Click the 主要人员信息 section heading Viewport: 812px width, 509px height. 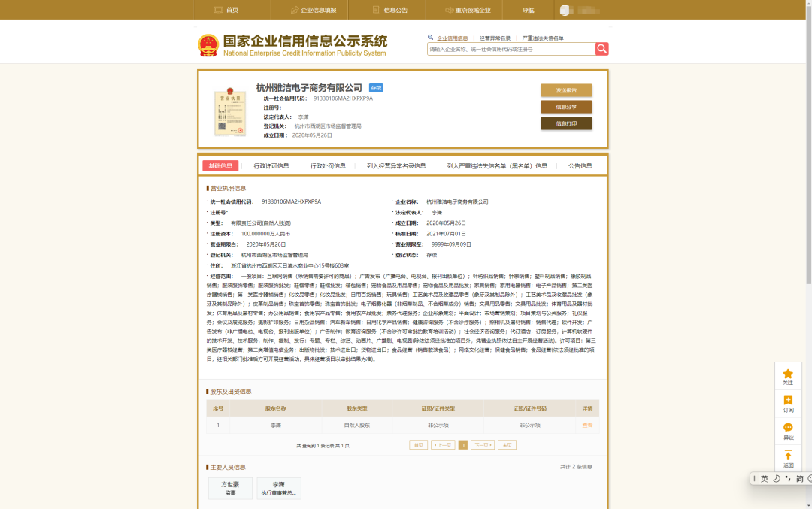[x=228, y=467]
